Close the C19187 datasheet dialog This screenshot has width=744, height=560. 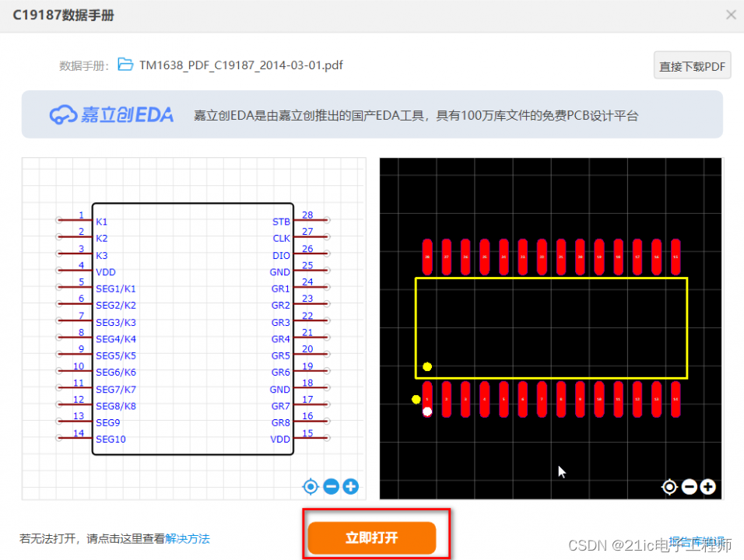[x=730, y=14]
